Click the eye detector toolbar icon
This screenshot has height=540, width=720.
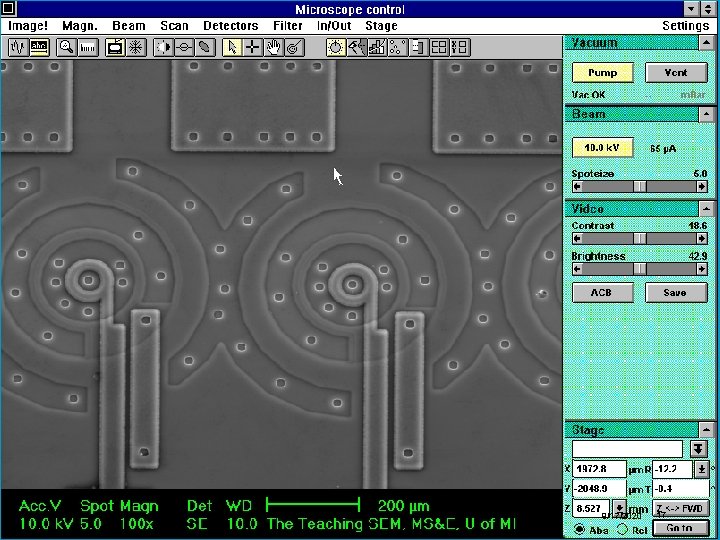point(357,47)
